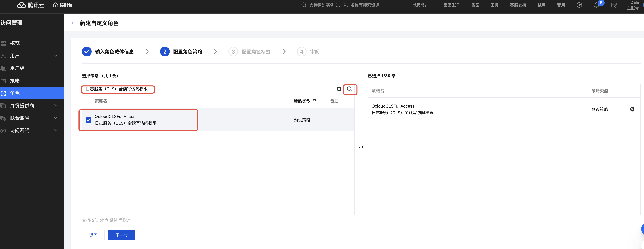
Task: Click the 访问密钥 key icon
Action: 3,131
